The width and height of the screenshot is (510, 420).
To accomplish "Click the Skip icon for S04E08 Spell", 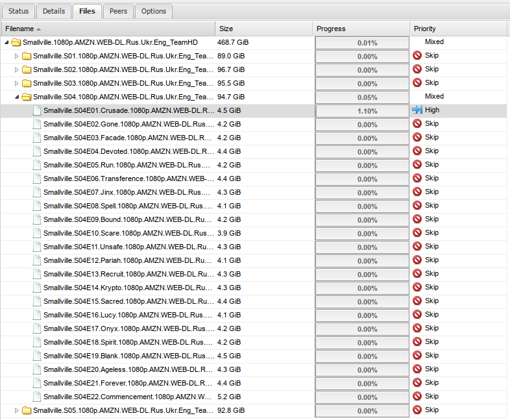I will pos(417,206).
